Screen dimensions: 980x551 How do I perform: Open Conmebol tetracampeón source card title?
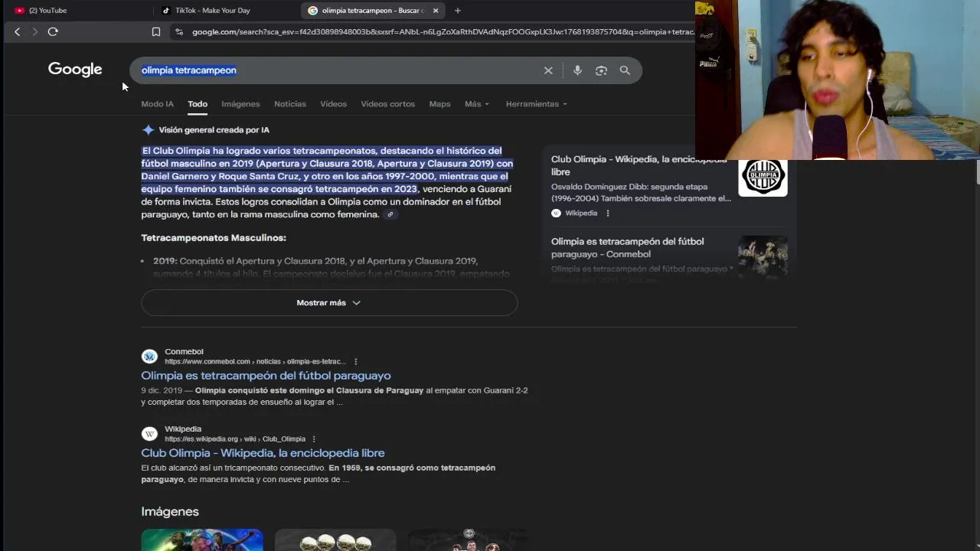(627, 247)
